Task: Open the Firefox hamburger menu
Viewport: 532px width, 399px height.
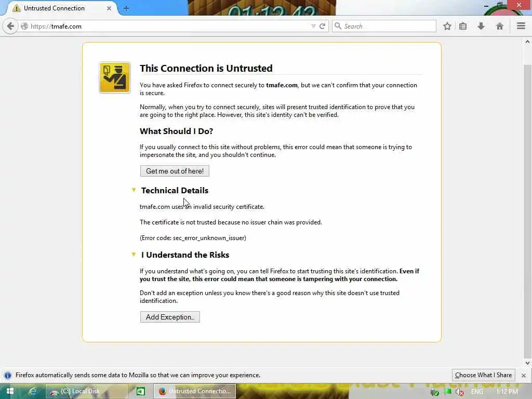Action: (x=521, y=26)
